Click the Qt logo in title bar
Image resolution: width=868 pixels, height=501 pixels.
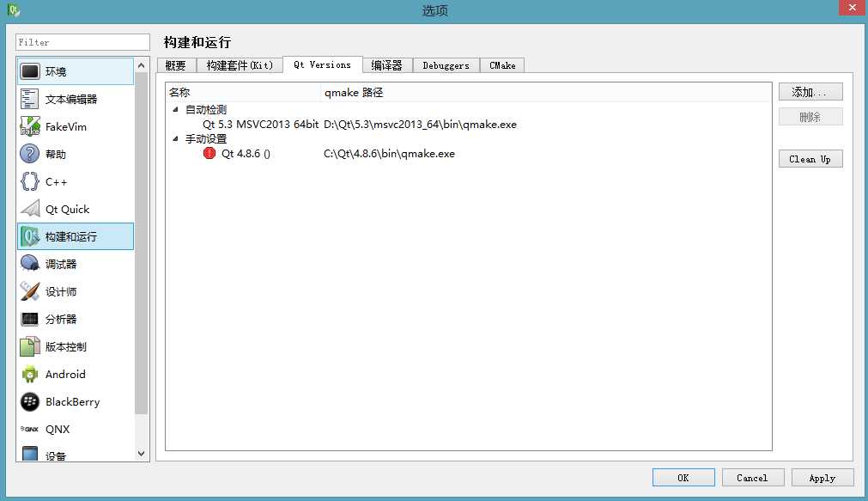[15, 10]
